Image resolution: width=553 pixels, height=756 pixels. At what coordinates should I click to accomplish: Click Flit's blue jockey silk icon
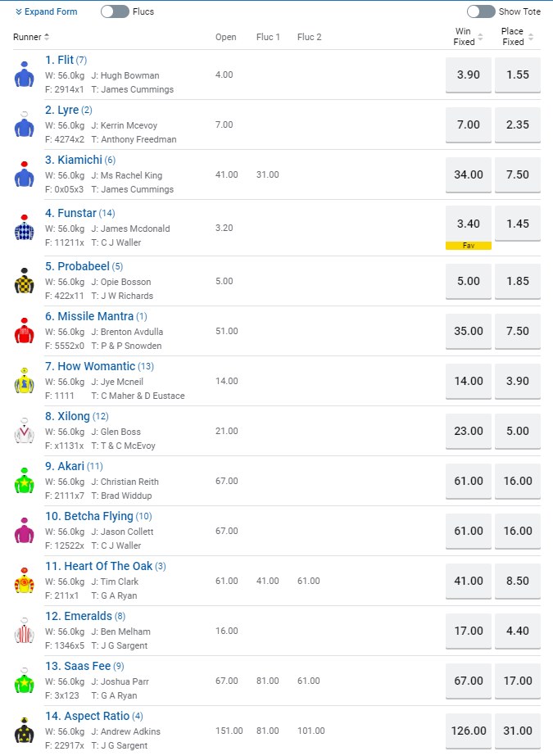click(x=24, y=75)
